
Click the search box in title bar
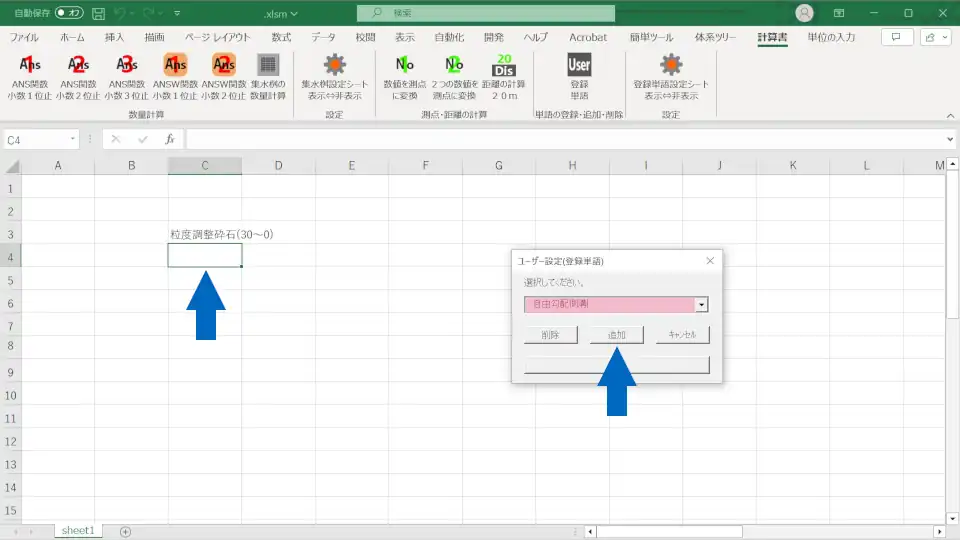coord(486,13)
